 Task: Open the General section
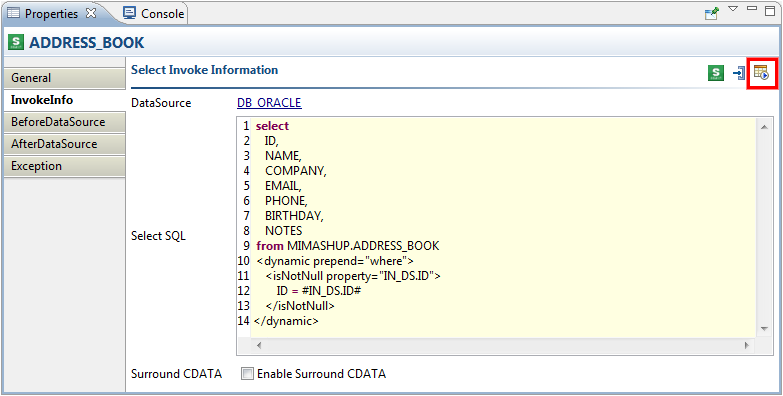(64, 78)
